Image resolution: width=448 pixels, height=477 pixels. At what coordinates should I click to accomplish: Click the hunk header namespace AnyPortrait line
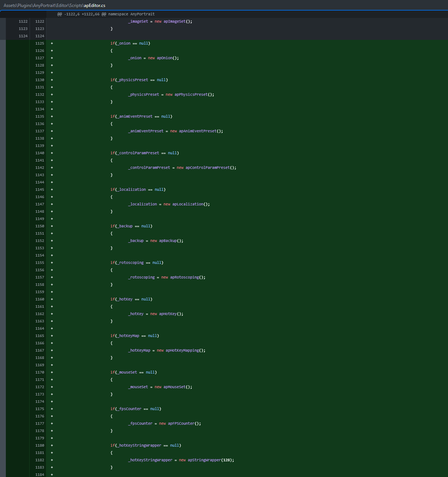tap(106, 14)
